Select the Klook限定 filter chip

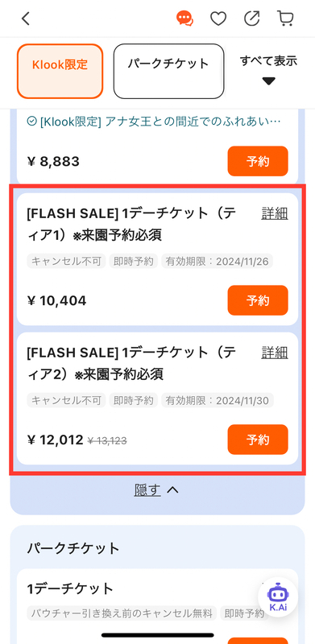pyautogui.click(x=60, y=72)
